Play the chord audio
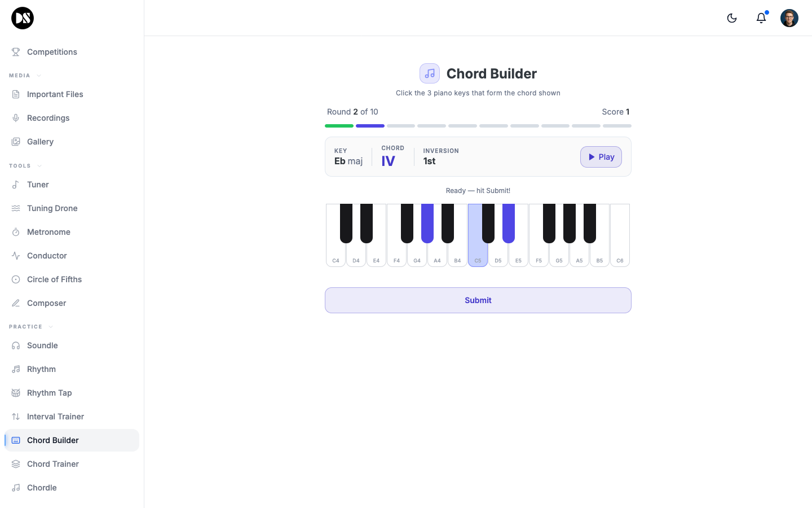This screenshot has height=508, width=812. (x=601, y=157)
